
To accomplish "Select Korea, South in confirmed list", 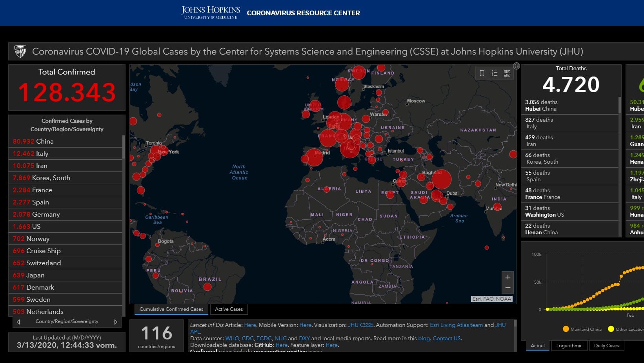I will point(65,178).
